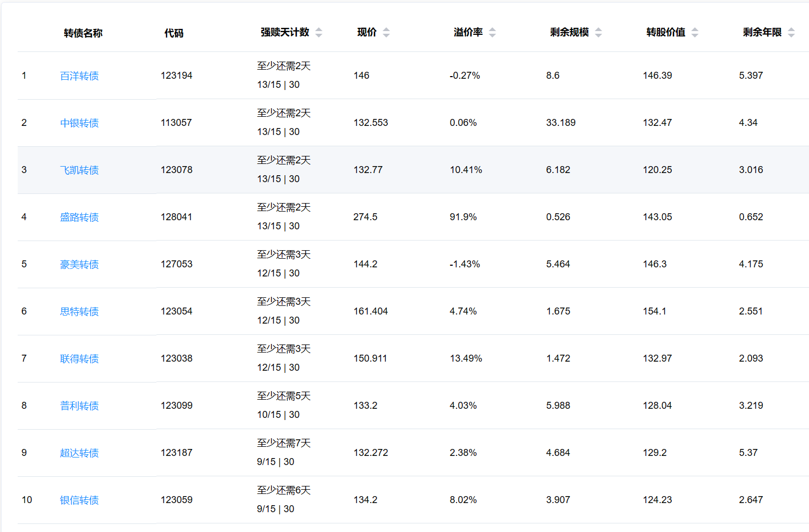Open 中银转债 details link

point(79,123)
